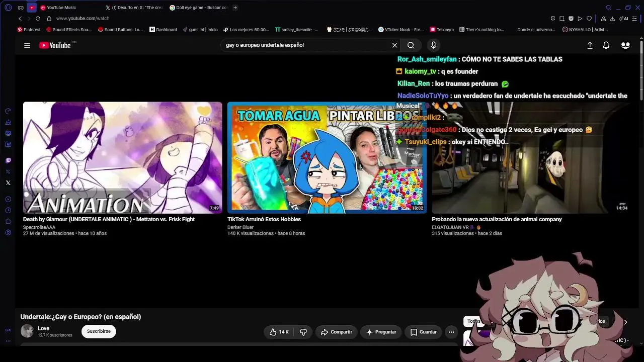Click the Death by Glamour video title
644x362 pixels.
109,219
